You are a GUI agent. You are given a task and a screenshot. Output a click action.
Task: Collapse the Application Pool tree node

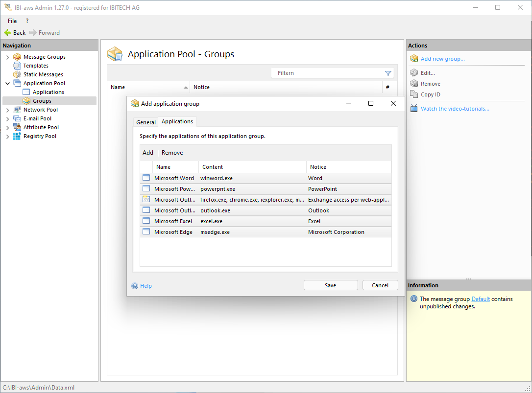click(7, 84)
